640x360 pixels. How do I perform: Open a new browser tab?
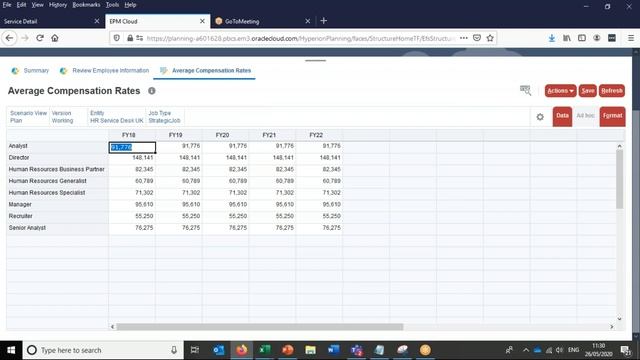[324, 21]
